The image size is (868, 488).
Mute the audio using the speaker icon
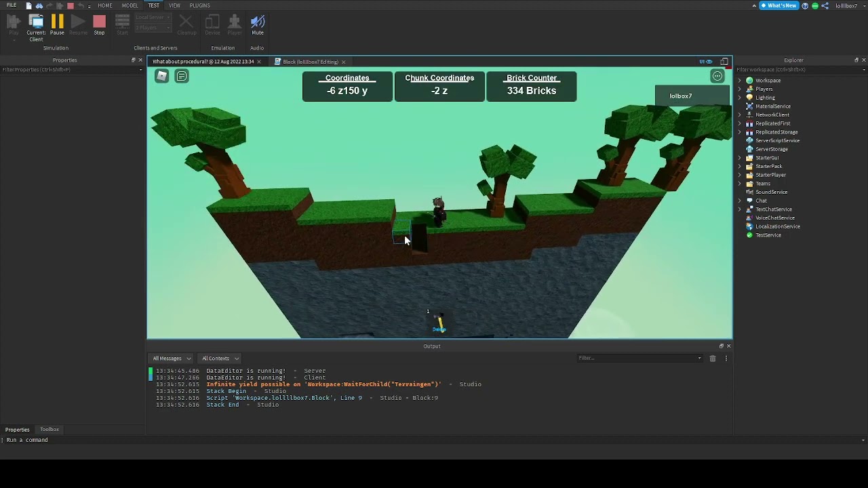[x=257, y=25]
